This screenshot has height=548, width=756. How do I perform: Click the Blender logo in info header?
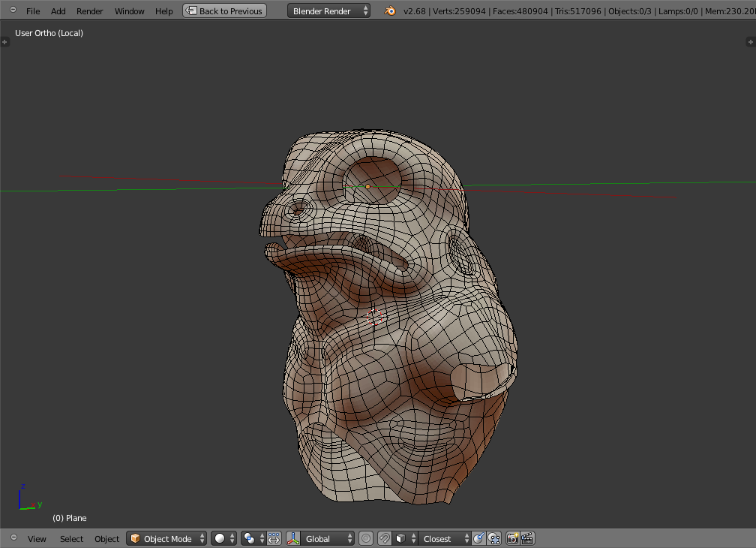(x=390, y=11)
